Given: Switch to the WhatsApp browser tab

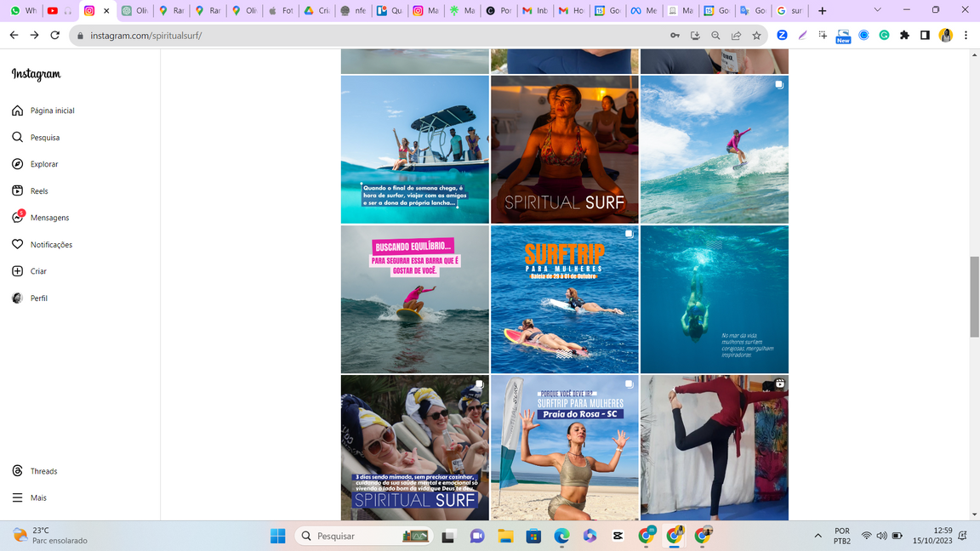Looking at the screenshot, I should (23, 11).
